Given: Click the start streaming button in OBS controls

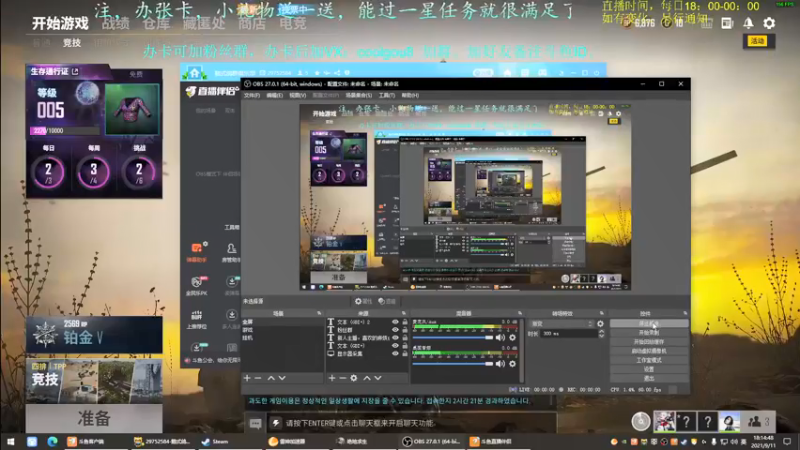Looking at the screenshot, I should (649, 323).
